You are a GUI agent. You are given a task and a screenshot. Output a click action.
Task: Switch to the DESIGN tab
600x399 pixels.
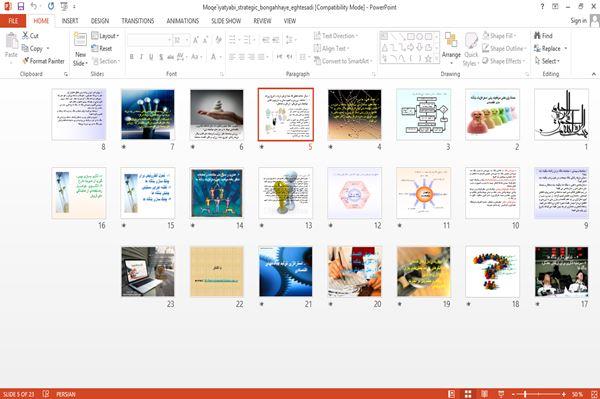pyautogui.click(x=99, y=21)
